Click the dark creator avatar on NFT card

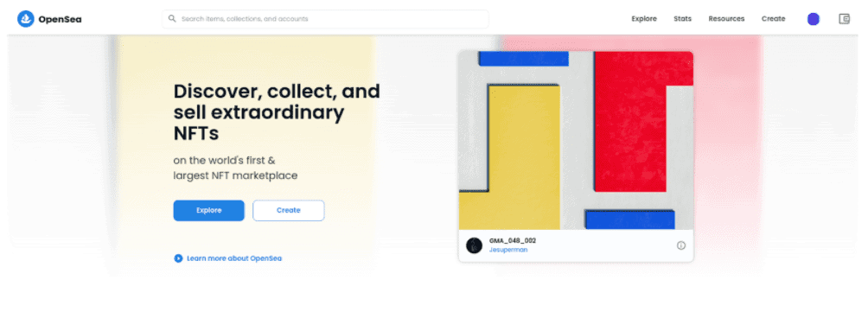click(x=474, y=245)
